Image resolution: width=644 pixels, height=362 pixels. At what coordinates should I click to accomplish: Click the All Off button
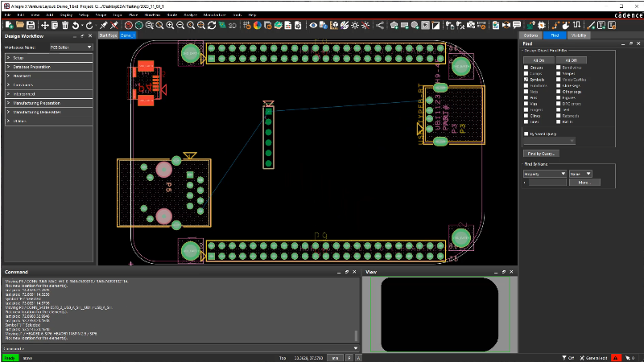[x=570, y=60]
